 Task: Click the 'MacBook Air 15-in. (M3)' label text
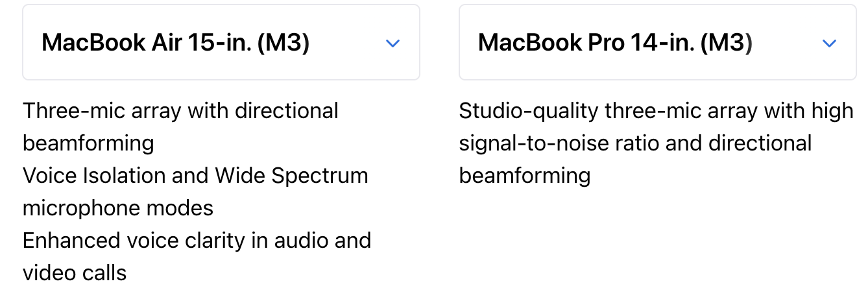point(175,43)
